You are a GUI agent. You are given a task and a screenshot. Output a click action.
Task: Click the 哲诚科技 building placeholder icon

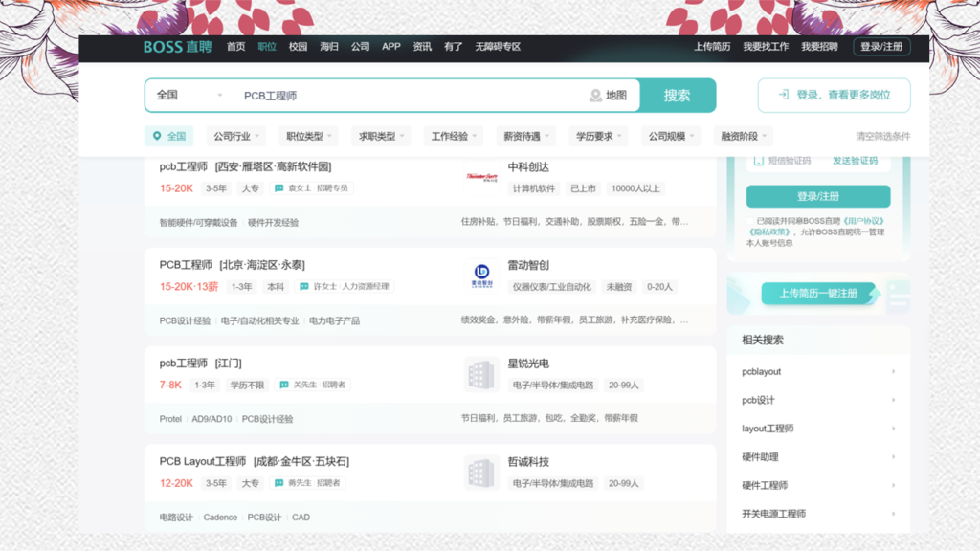(x=480, y=473)
